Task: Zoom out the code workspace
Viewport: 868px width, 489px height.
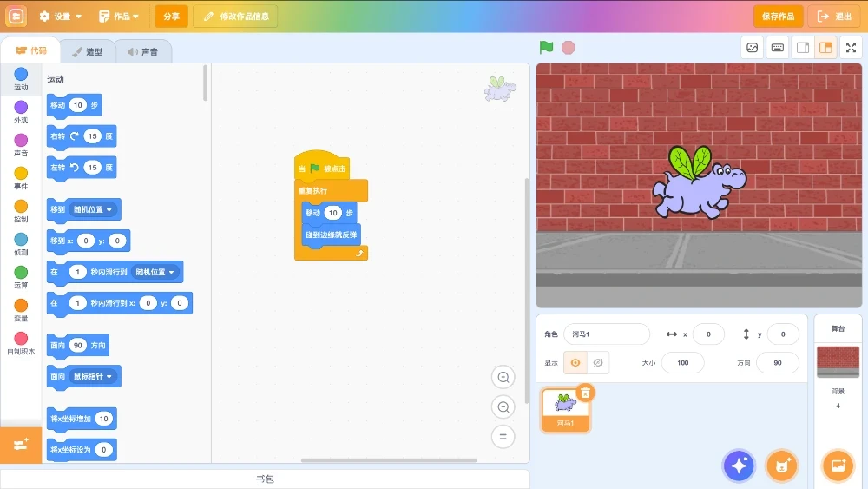Action: (x=503, y=407)
